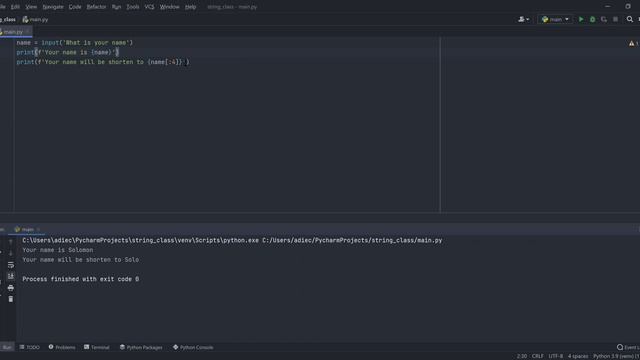Open the VCS menu
The image size is (640, 360).
click(x=149, y=7)
